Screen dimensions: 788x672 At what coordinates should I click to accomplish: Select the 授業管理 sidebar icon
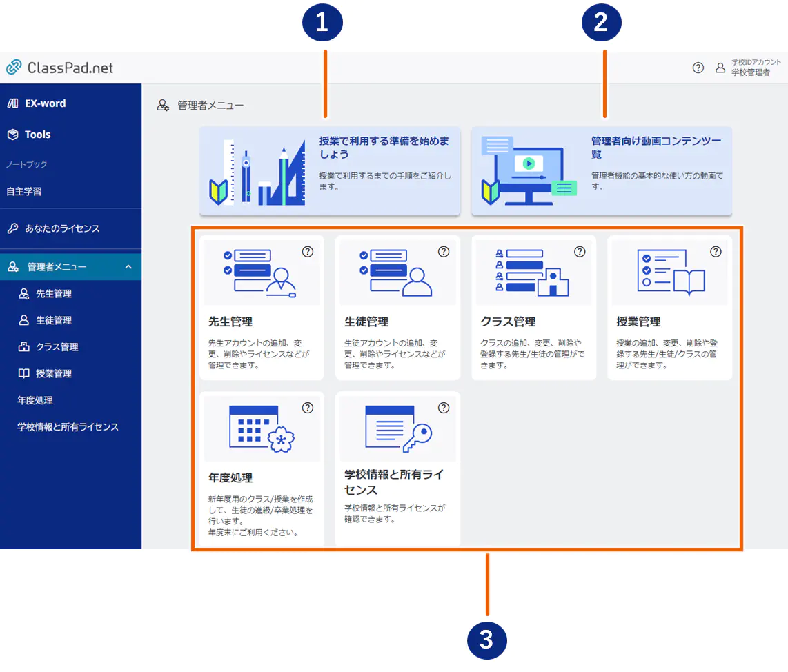pos(23,373)
